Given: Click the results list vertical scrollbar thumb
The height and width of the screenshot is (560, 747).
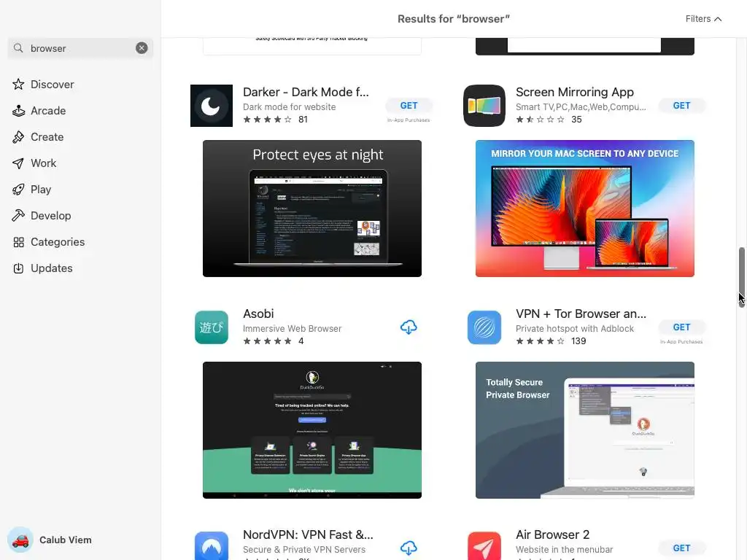Looking at the screenshot, I should pos(741,277).
